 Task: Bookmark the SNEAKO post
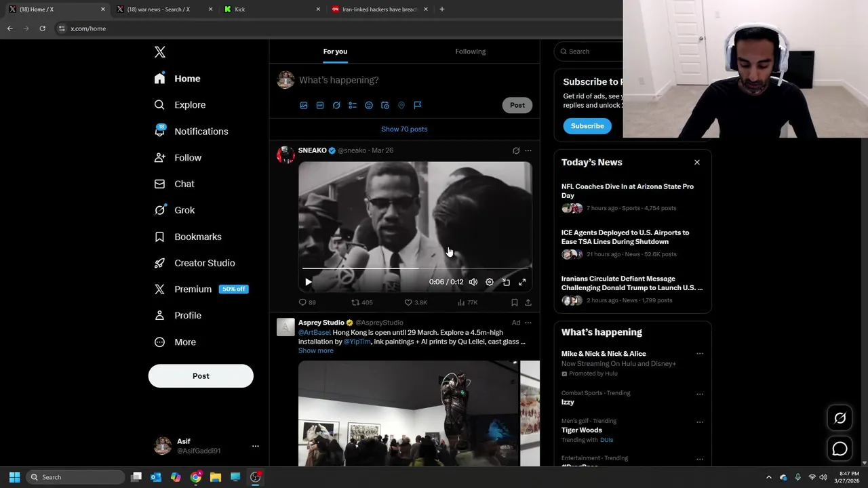coord(515,302)
